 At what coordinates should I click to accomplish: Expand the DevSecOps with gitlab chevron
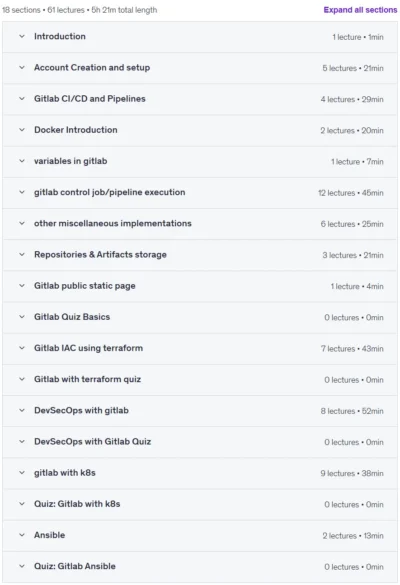coord(22,410)
